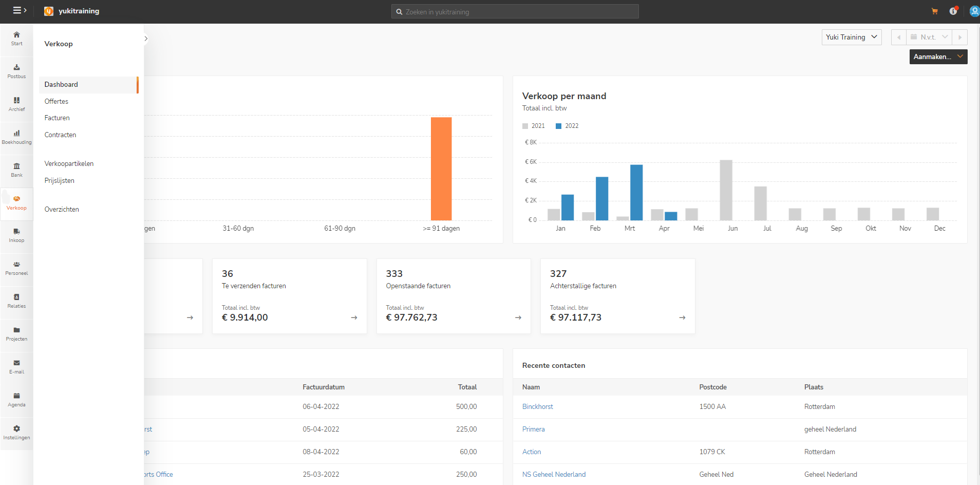
Task: Open the user profile icon
Action: point(974,11)
